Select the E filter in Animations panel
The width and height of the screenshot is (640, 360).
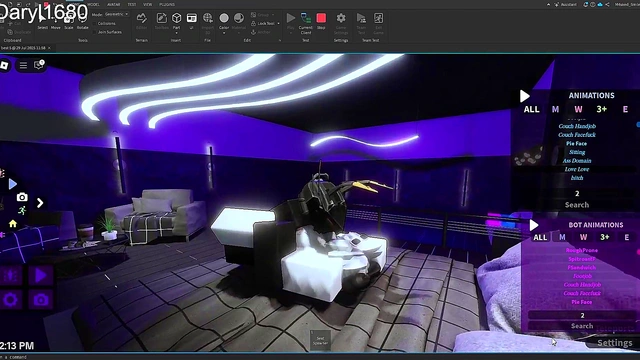pos(625,109)
